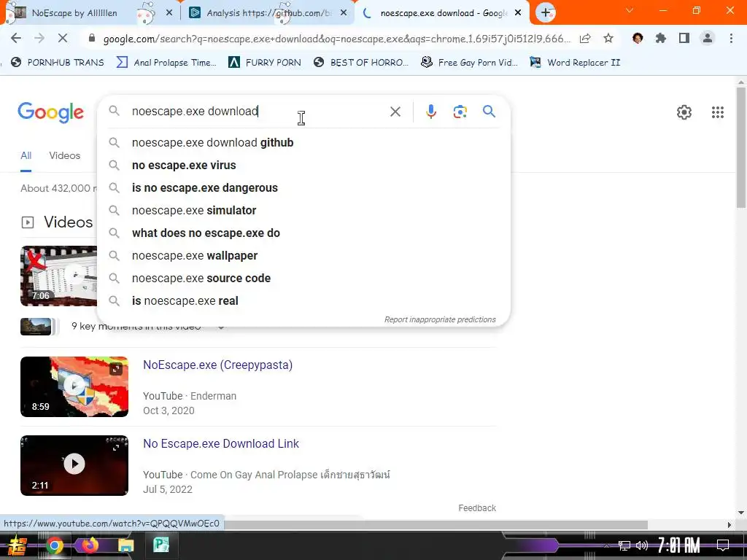Click the Feedback link
The width and height of the screenshot is (747, 560).
pyautogui.click(x=477, y=508)
